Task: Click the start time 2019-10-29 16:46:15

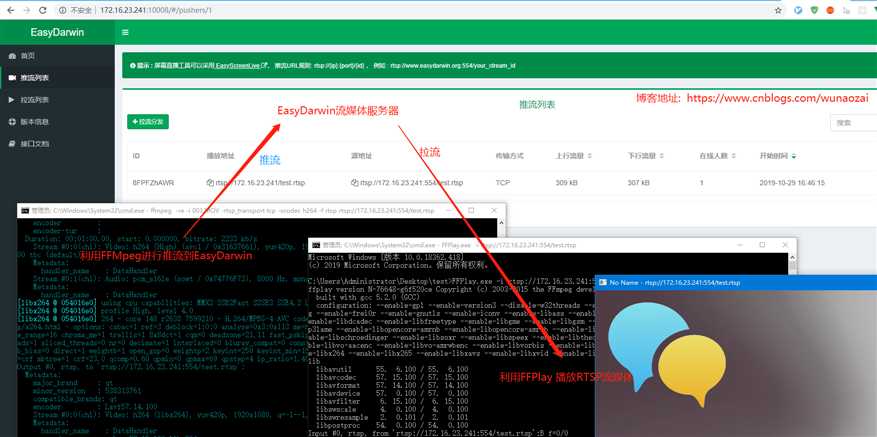Action: 792,182
